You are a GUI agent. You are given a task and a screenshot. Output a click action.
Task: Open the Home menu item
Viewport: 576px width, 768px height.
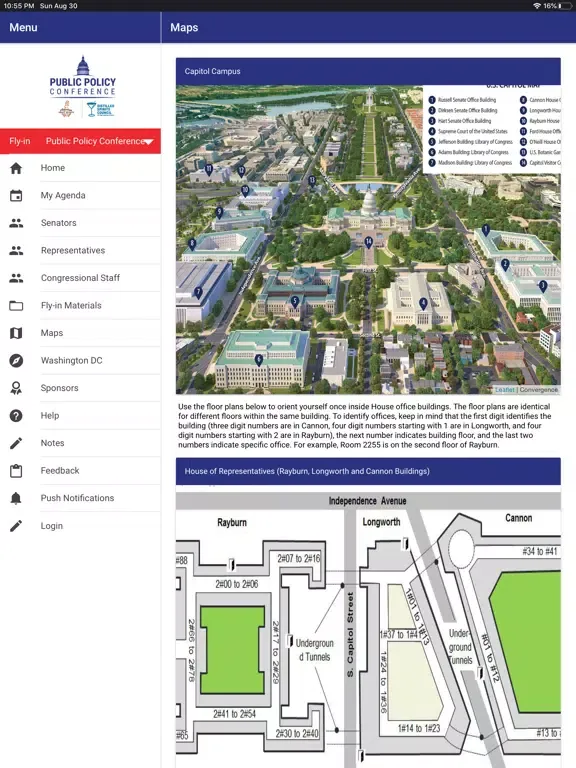click(x=80, y=168)
